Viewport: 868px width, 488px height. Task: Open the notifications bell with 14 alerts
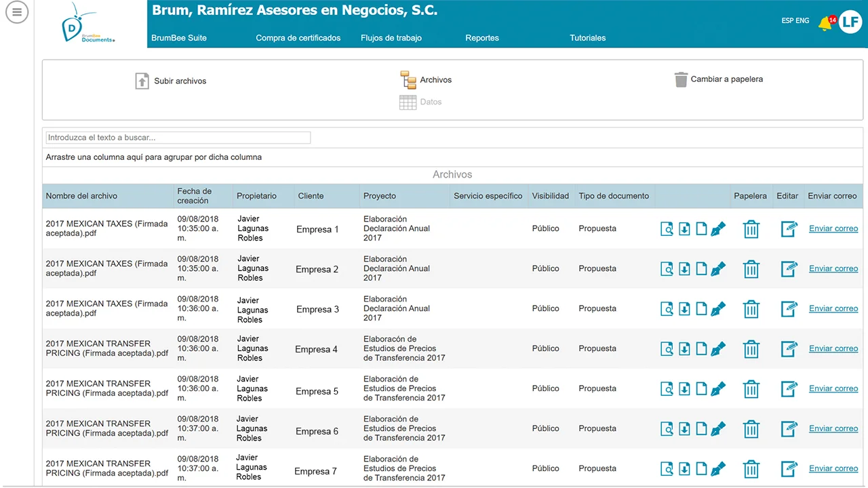(x=826, y=23)
